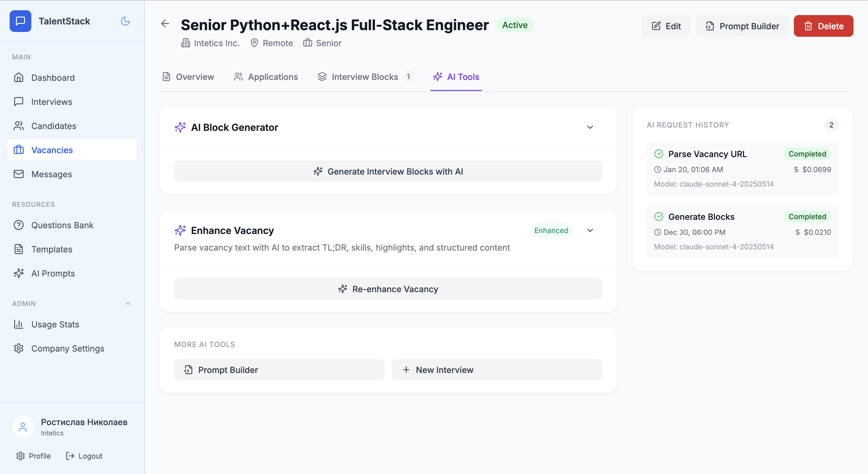Click the TalentStack logo icon

[20, 21]
